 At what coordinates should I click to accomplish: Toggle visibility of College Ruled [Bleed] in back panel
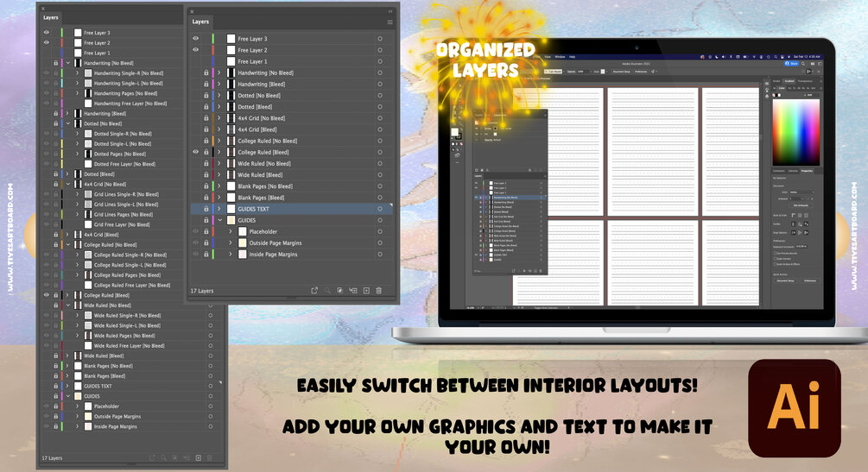coord(47,295)
